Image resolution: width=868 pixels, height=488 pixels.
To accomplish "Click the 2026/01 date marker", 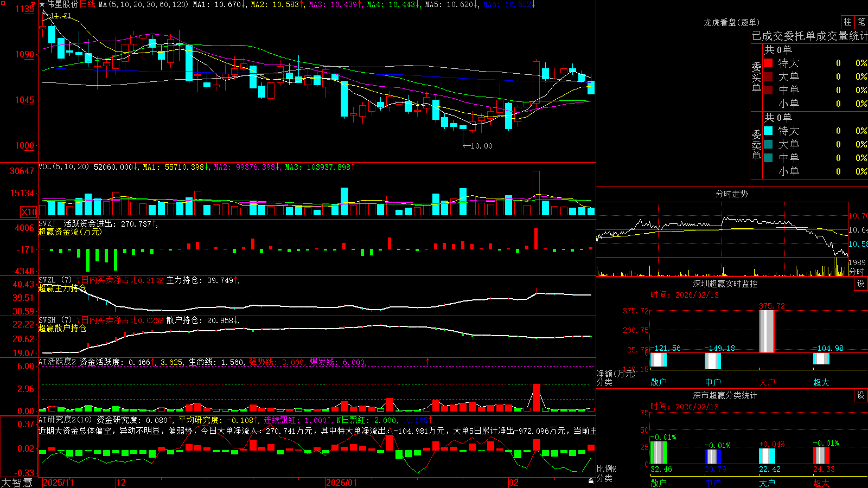I will click(x=342, y=483).
